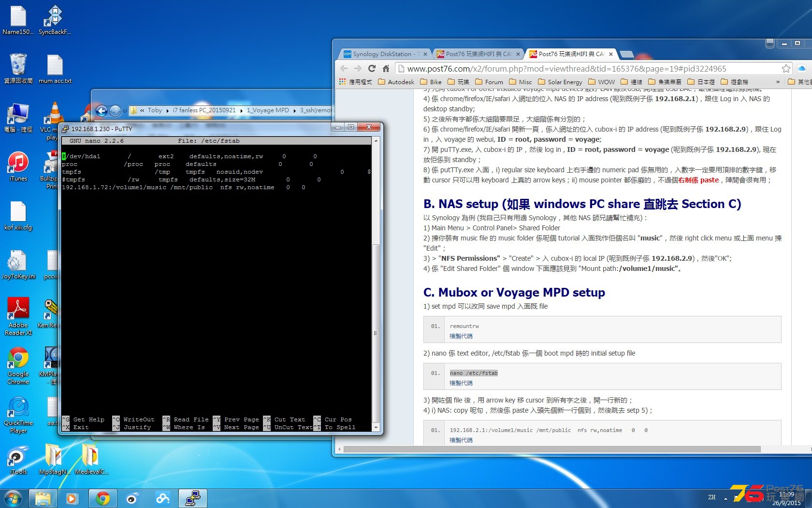This screenshot has height=508, width=812.
Task: Switch to PuTTY taskbar button
Action: point(193,498)
